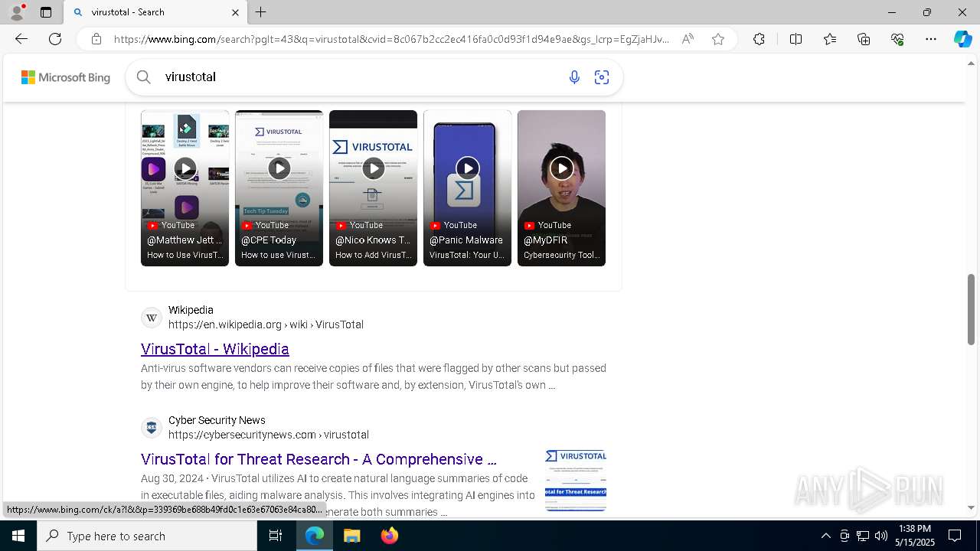Start voice search with the microphone
The width and height of the screenshot is (980, 551).
click(574, 77)
